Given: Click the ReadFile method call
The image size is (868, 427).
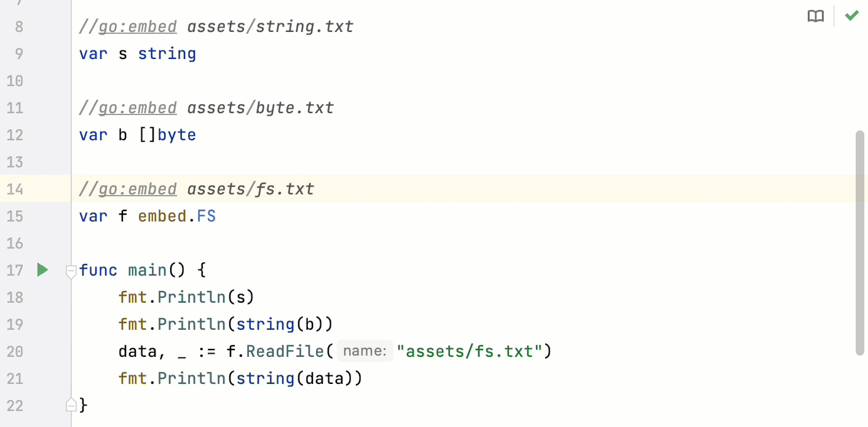Looking at the screenshot, I should coord(285,351).
